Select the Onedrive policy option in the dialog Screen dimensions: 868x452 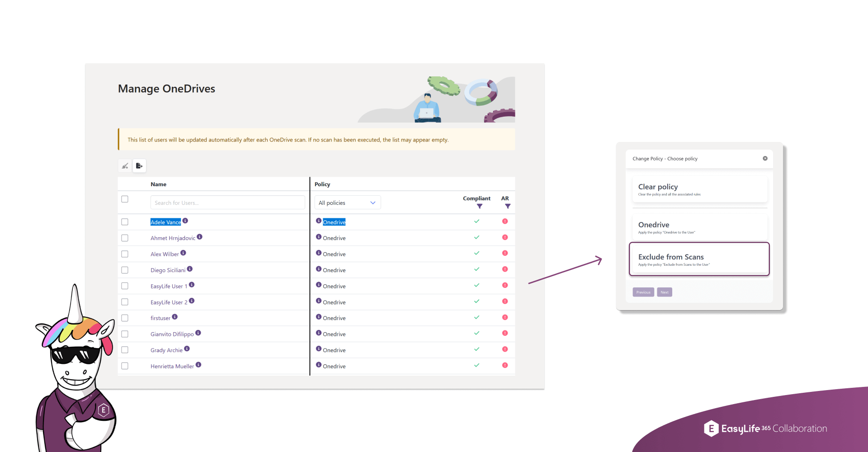(x=699, y=227)
